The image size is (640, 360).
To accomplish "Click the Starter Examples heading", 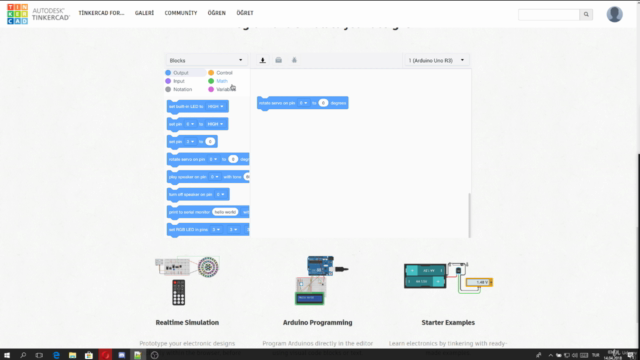I will click(x=448, y=322).
